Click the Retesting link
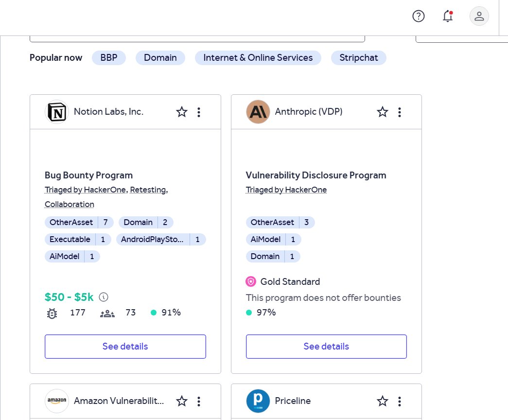Viewport: 508px width, 420px height. [x=148, y=190]
